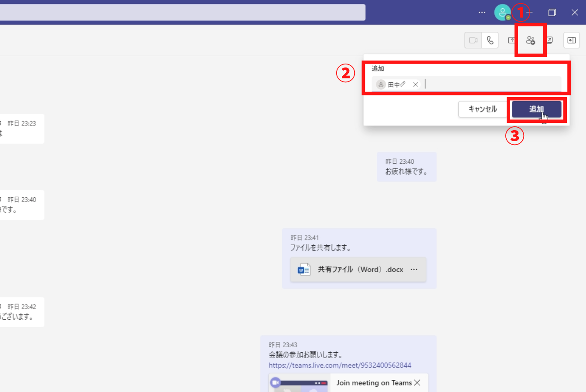Viewport: 586px width, 392px height.
Task: Dismiss the Join meeting on Teams preview
Action: click(x=417, y=383)
